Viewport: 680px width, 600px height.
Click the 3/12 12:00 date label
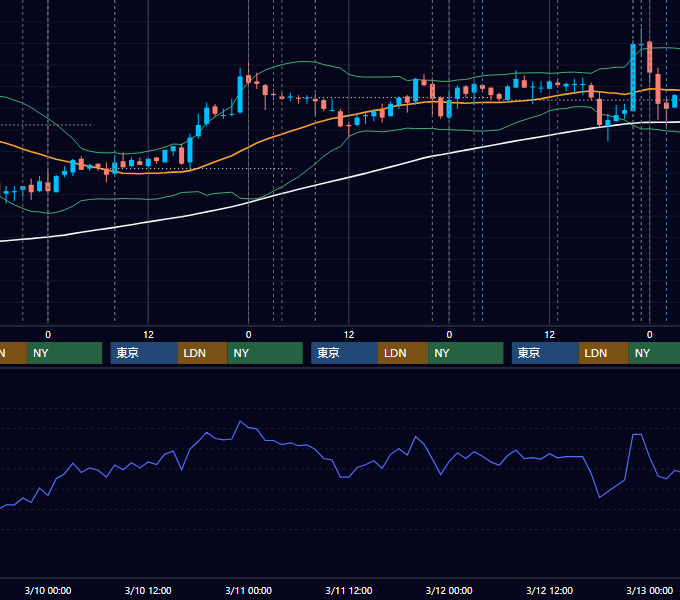pyautogui.click(x=549, y=590)
